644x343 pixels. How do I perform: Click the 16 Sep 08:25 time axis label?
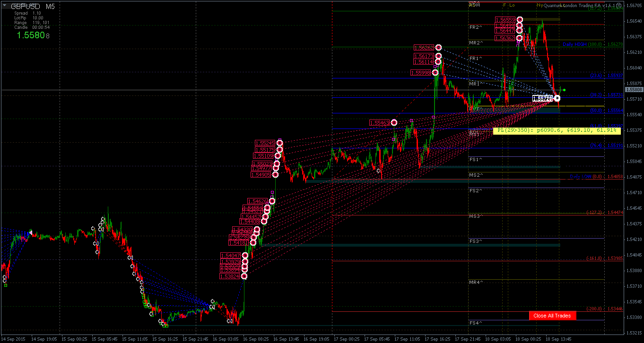(x=256, y=339)
